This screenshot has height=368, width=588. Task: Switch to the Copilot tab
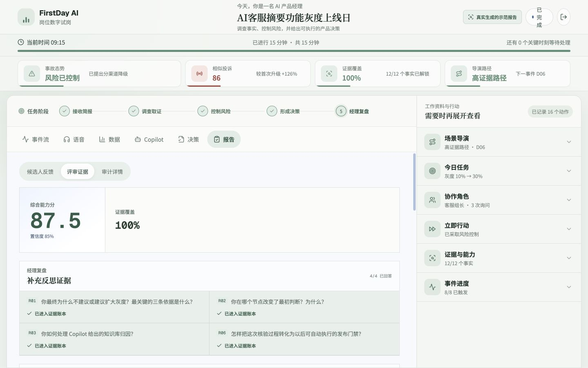[149, 139]
